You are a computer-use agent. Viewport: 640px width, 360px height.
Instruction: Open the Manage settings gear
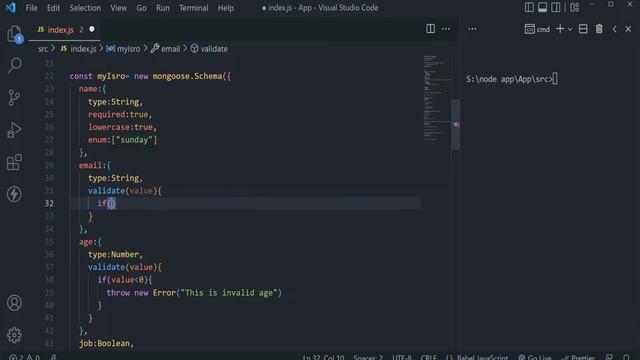point(14,335)
